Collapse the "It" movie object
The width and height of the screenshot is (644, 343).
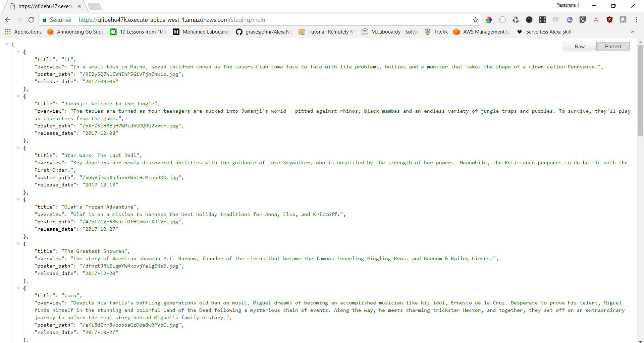pos(18,52)
